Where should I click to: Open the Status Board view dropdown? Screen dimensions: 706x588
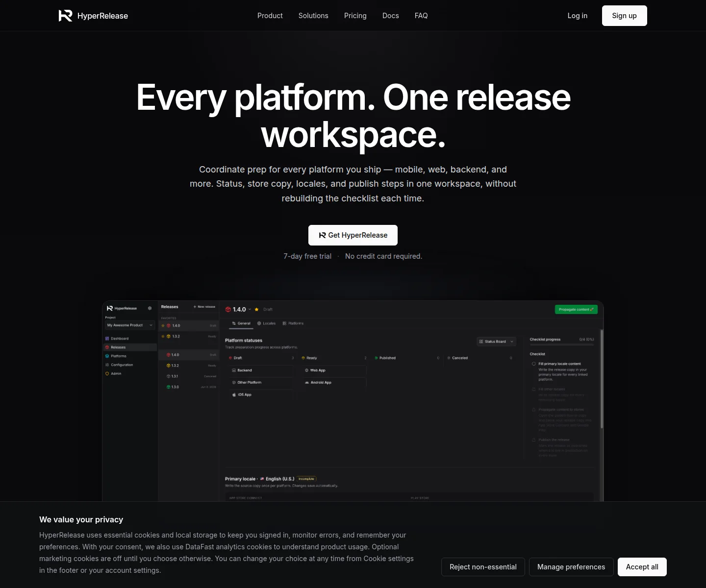[497, 342]
